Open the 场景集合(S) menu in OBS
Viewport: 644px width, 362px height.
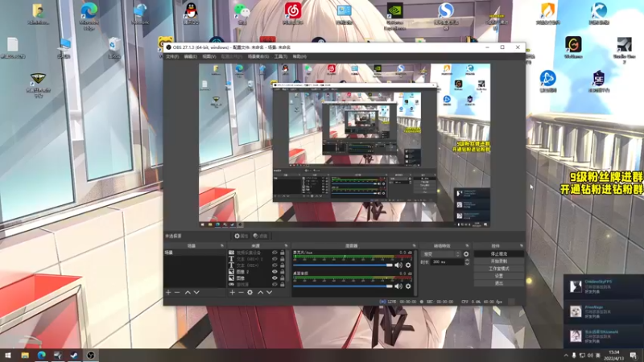258,56
